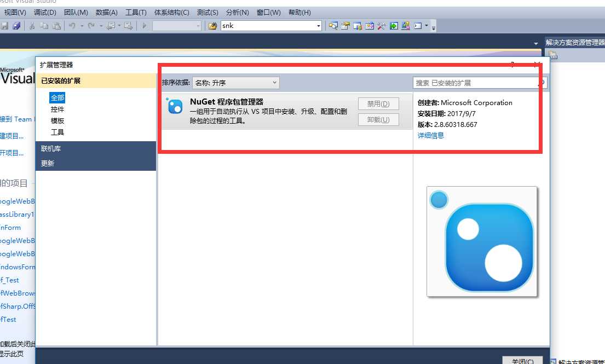Viewport: 605px width, 364px height.
Task: Open the sort-by 名称: 升序 dropdown
Action: coord(236,83)
